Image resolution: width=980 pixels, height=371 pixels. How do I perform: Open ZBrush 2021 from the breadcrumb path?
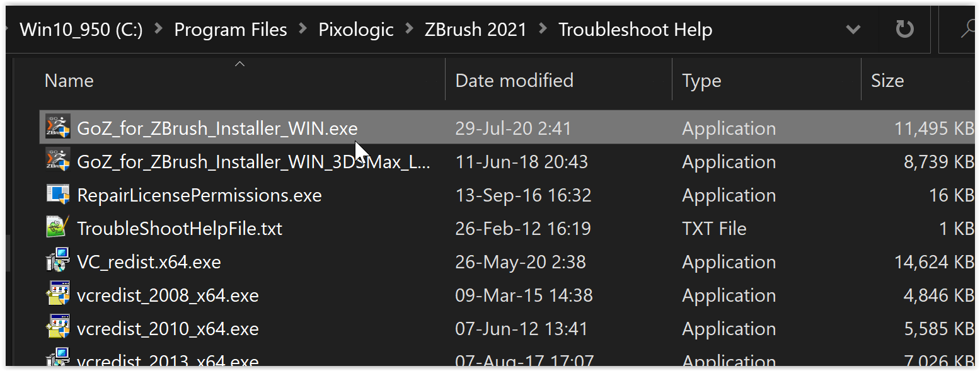[x=475, y=29]
